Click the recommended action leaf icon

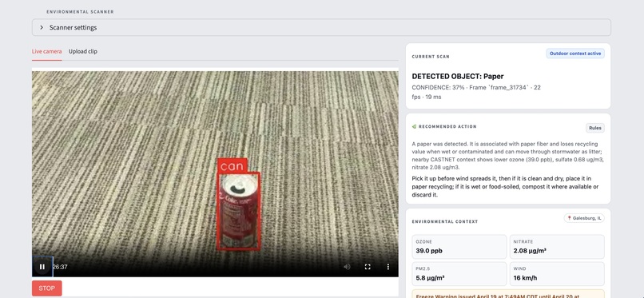tap(414, 126)
